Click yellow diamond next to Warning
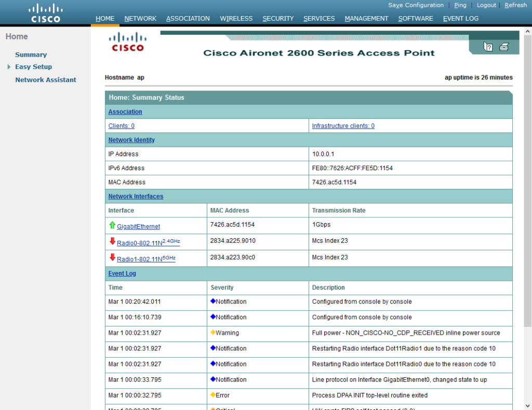The height and width of the screenshot is (410, 532). coord(213,332)
